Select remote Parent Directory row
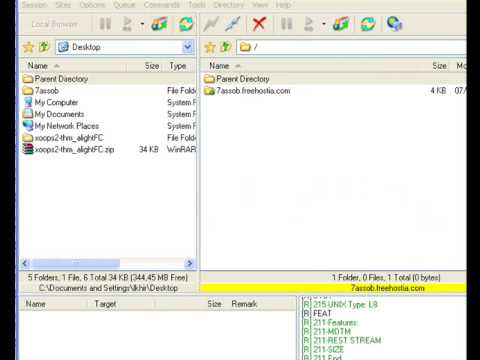Viewport: 480px width, 360px height. 333,79
